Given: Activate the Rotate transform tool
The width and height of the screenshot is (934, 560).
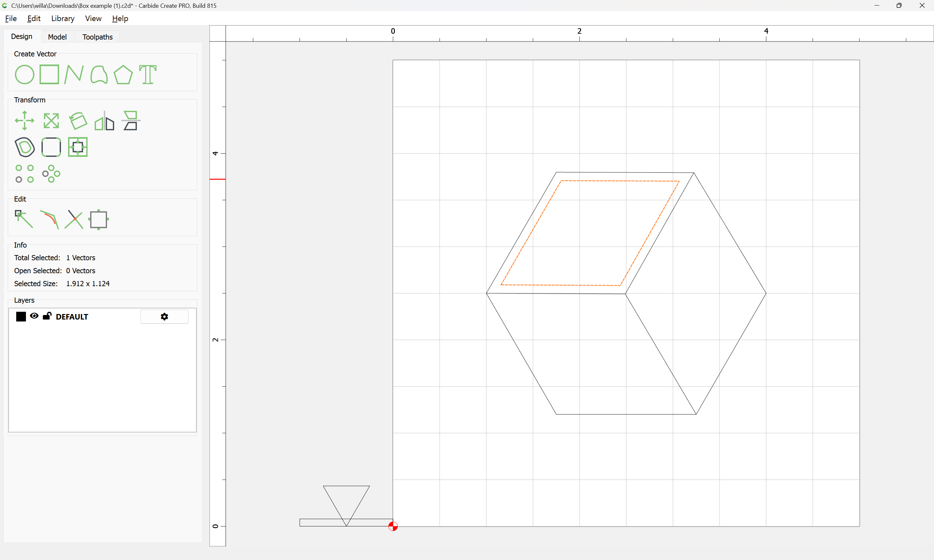Looking at the screenshot, I should (78, 121).
